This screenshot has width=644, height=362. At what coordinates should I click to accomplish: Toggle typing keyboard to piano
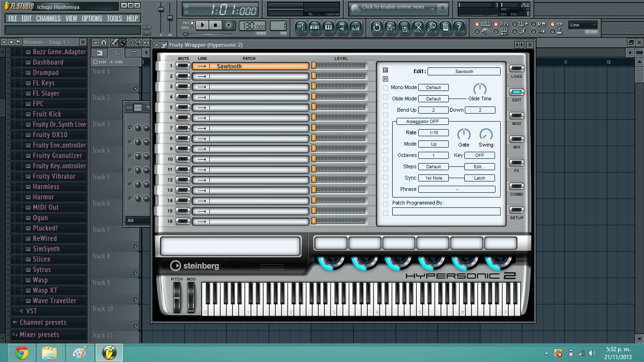pos(477,24)
